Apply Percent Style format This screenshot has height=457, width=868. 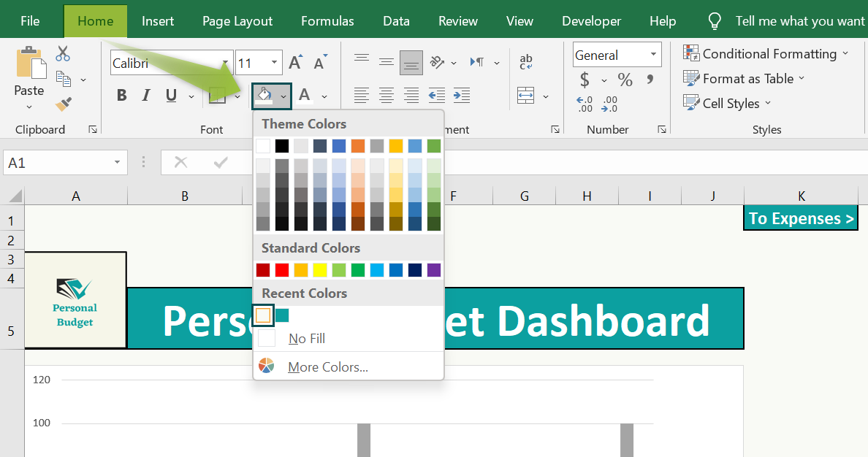(625, 80)
